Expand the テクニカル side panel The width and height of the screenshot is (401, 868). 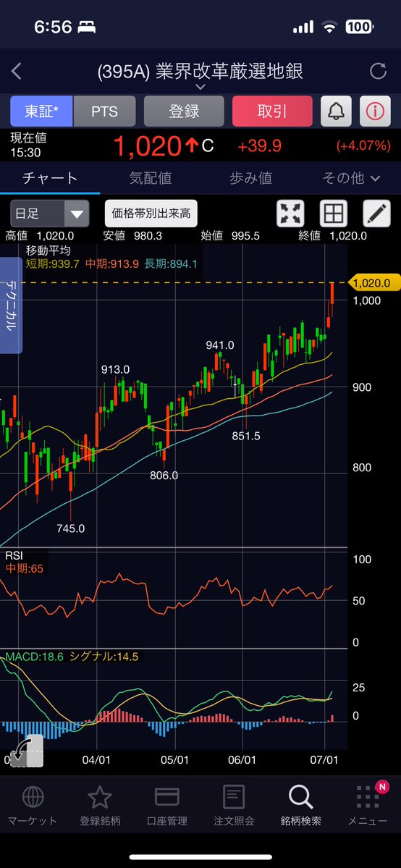coord(11,306)
